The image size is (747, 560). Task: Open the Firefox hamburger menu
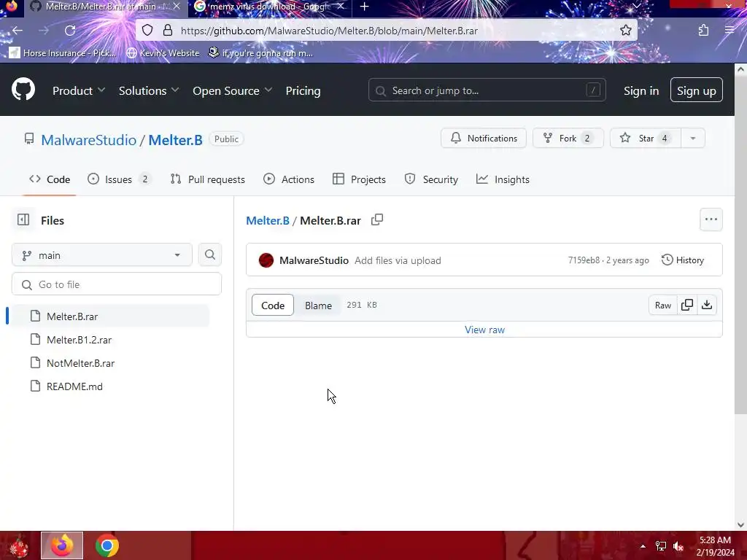click(x=729, y=31)
